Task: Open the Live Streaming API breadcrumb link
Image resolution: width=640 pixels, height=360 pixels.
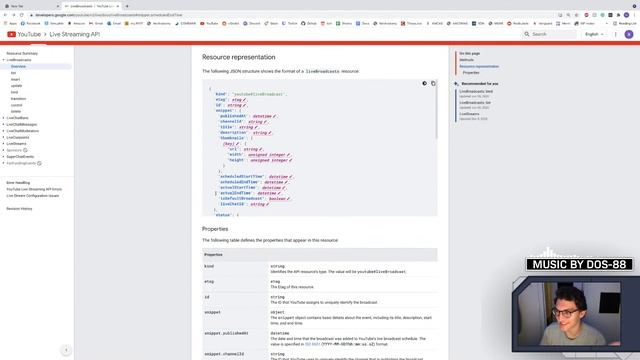Action: (74, 34)
